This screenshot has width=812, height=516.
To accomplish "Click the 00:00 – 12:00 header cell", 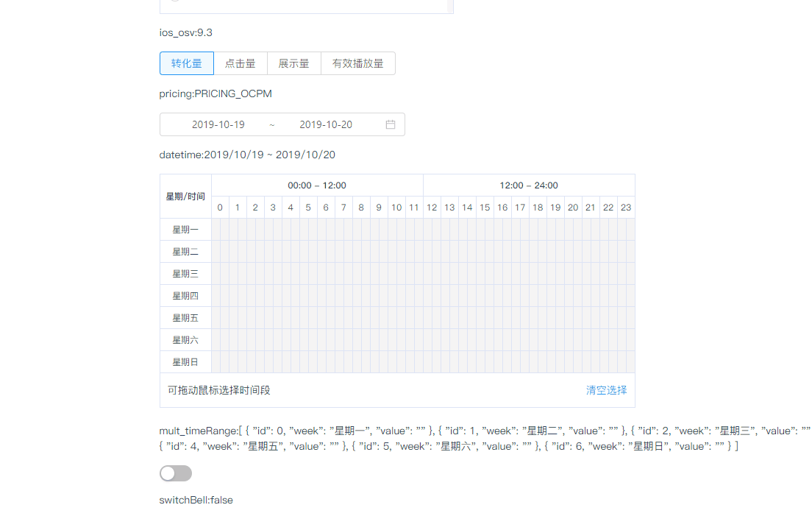I will 317,185.
